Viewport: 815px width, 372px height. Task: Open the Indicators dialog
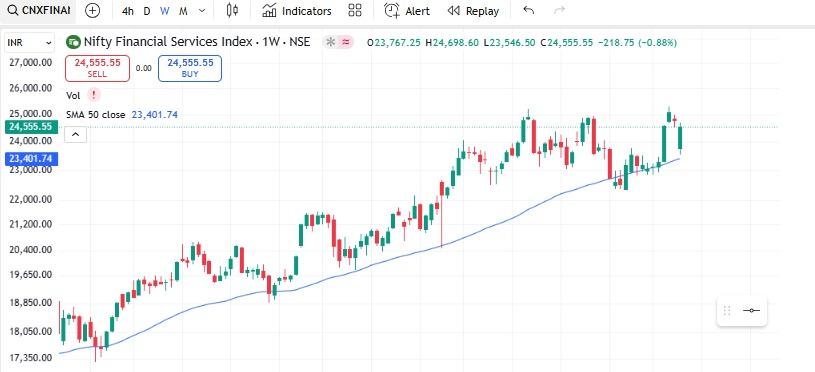click(x=297, y=11)
